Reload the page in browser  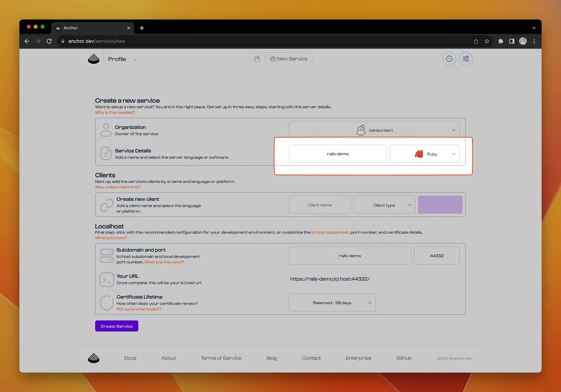tap(49, 41)
